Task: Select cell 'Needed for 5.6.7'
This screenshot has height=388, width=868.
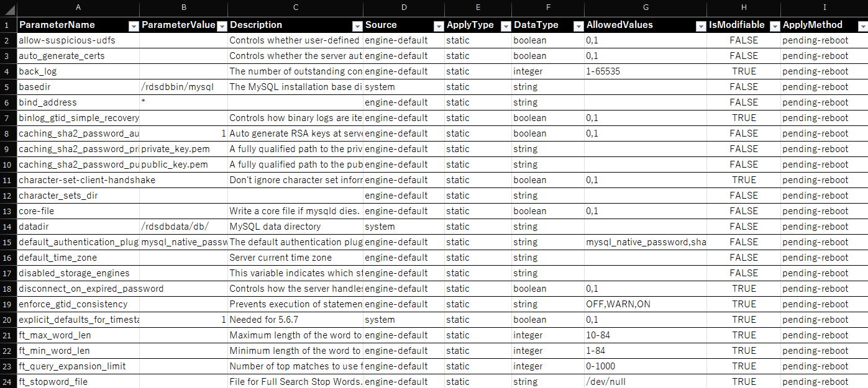Action: (x=295, y=320)
